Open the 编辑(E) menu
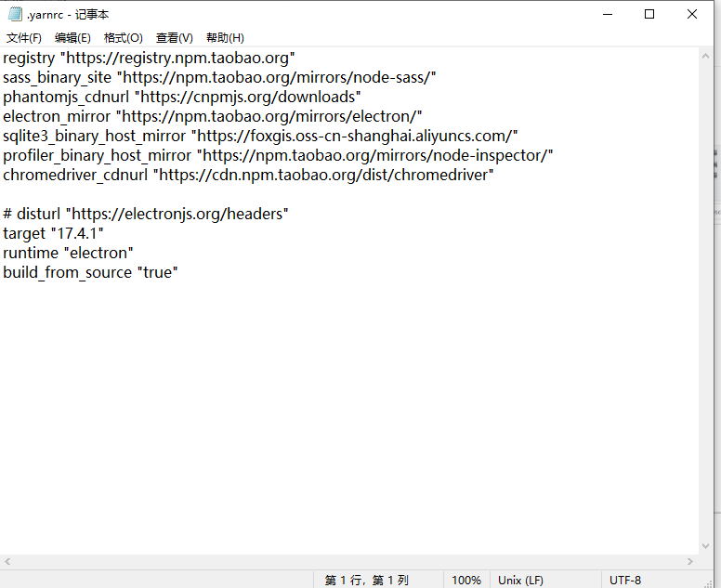721x588 pixels. tap(72, 38)
